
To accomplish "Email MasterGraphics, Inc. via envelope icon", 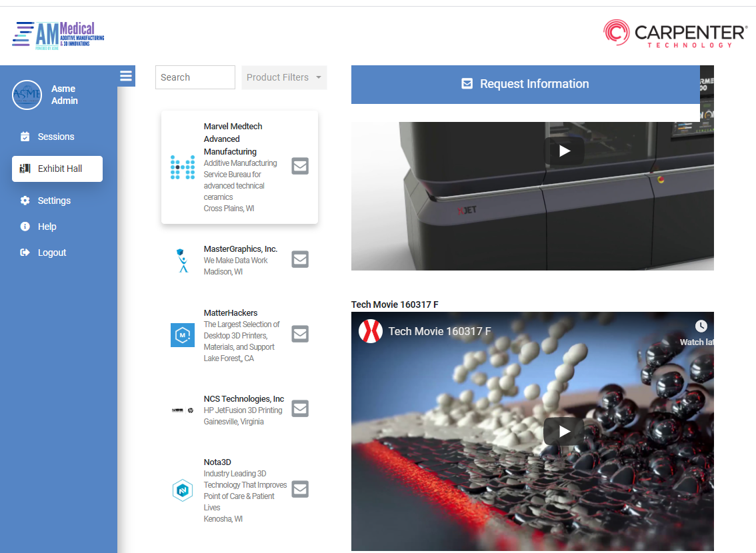I will (300, 259).
